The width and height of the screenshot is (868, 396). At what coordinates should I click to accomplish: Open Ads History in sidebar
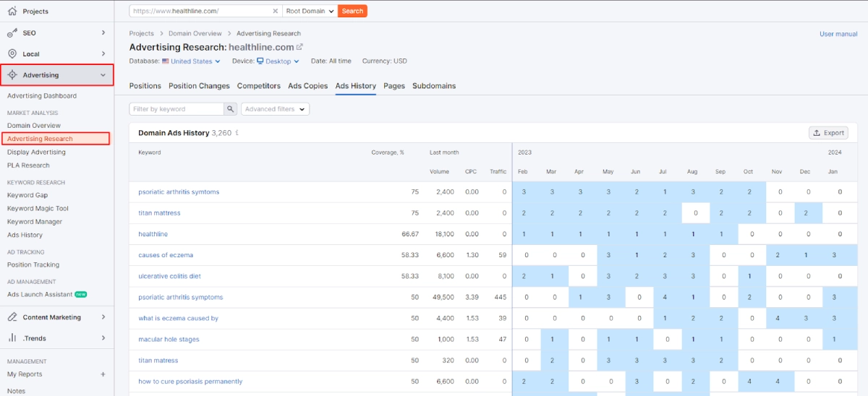coord(25,235)
